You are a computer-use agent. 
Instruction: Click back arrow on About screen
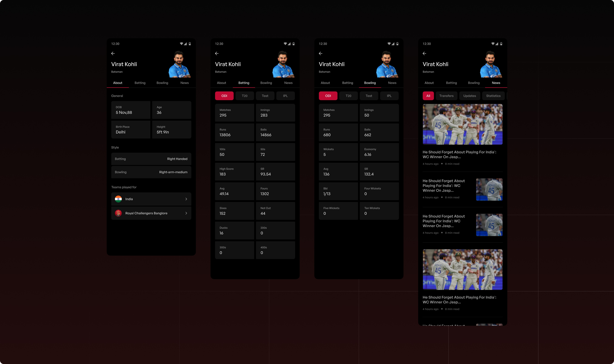click(x=113, y=53)
